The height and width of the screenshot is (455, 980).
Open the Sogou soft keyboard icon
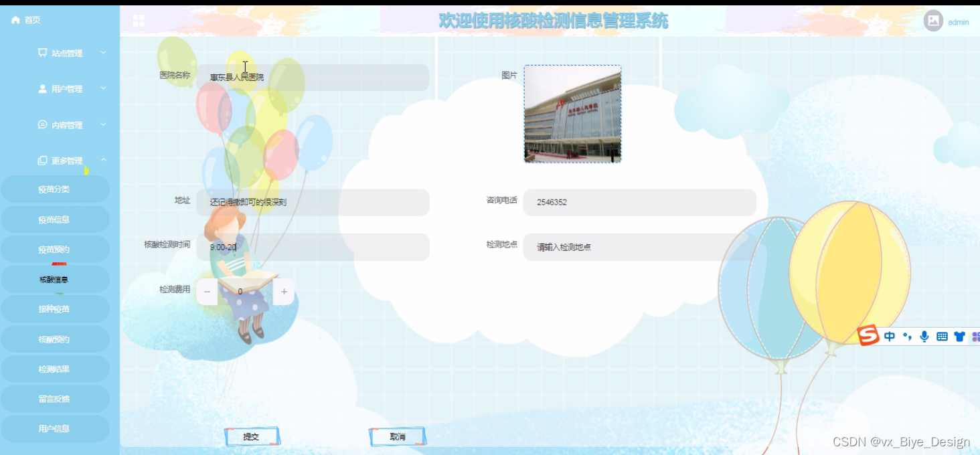click(942, 337)
